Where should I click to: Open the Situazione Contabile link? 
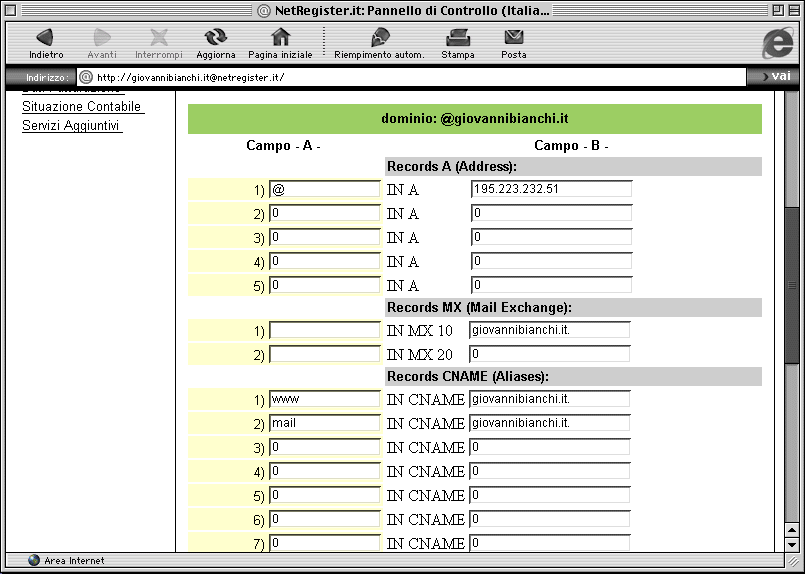tap(82, 106)
